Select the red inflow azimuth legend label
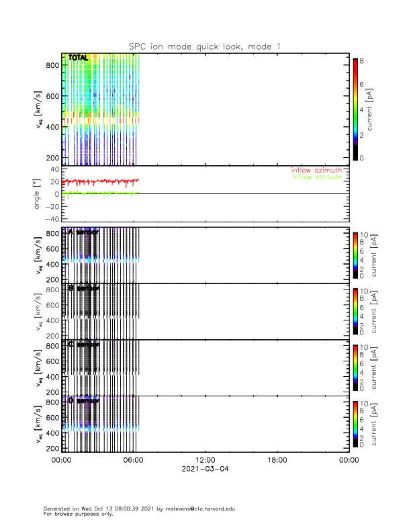Screen dimensions: 411x532 tap(316, 171)
